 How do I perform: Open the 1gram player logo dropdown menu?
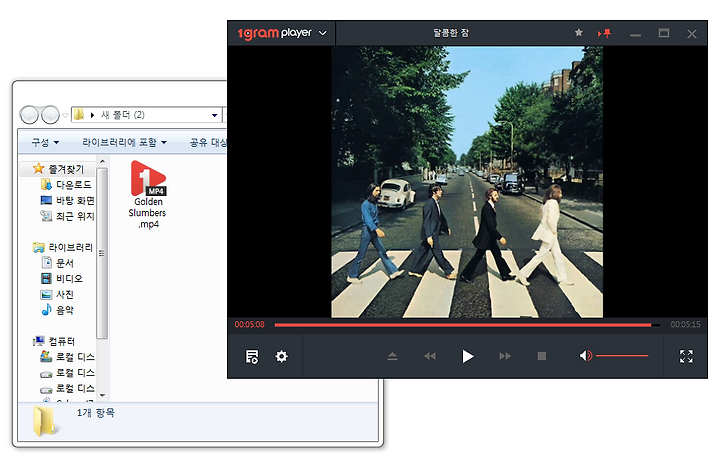pos(323,33)
